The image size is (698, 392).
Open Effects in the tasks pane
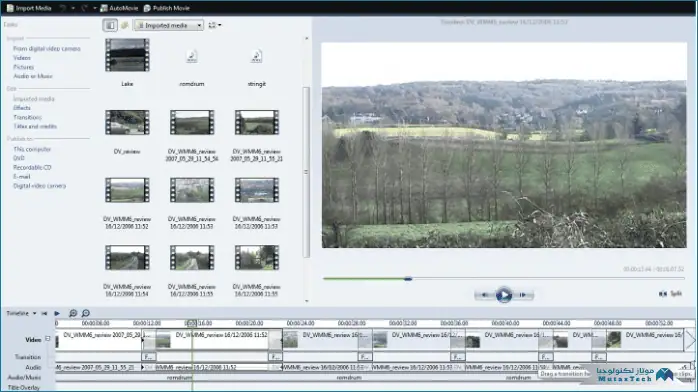tap(22, 108)
